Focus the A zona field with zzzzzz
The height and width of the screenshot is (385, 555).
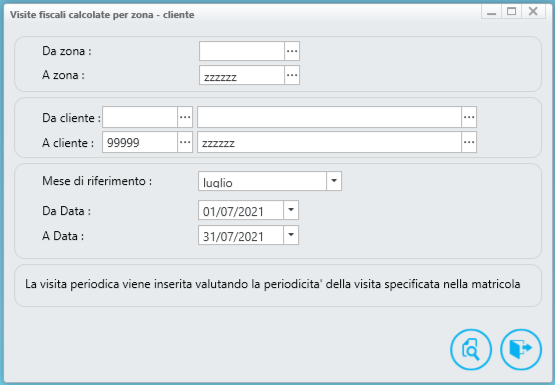pos(242,75)
